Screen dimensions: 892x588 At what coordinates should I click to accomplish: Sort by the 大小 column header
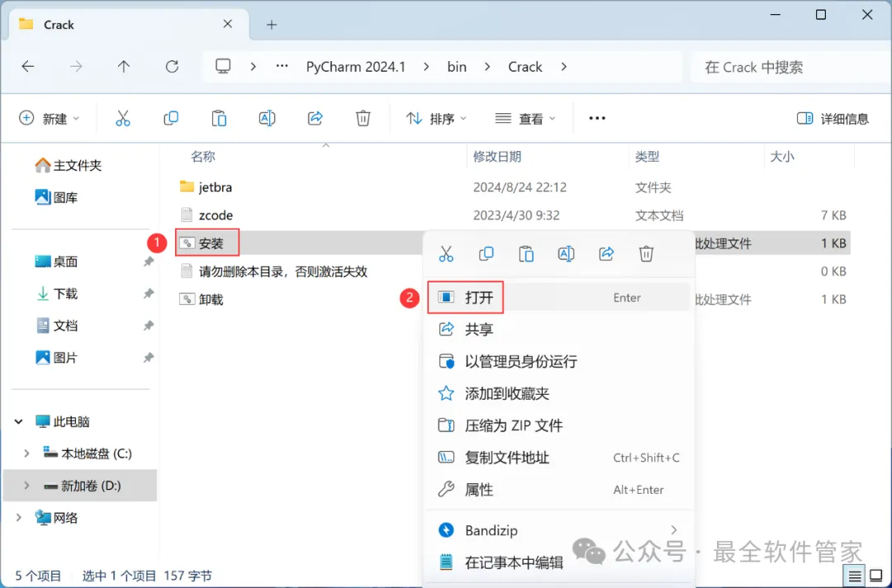click(782, 156)
